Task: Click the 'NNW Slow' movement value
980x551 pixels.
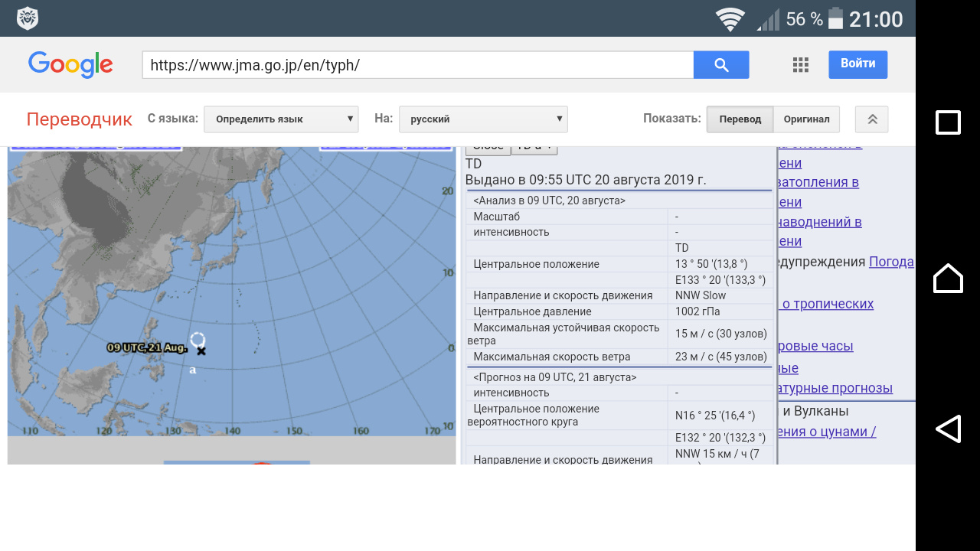Action: 701,295
